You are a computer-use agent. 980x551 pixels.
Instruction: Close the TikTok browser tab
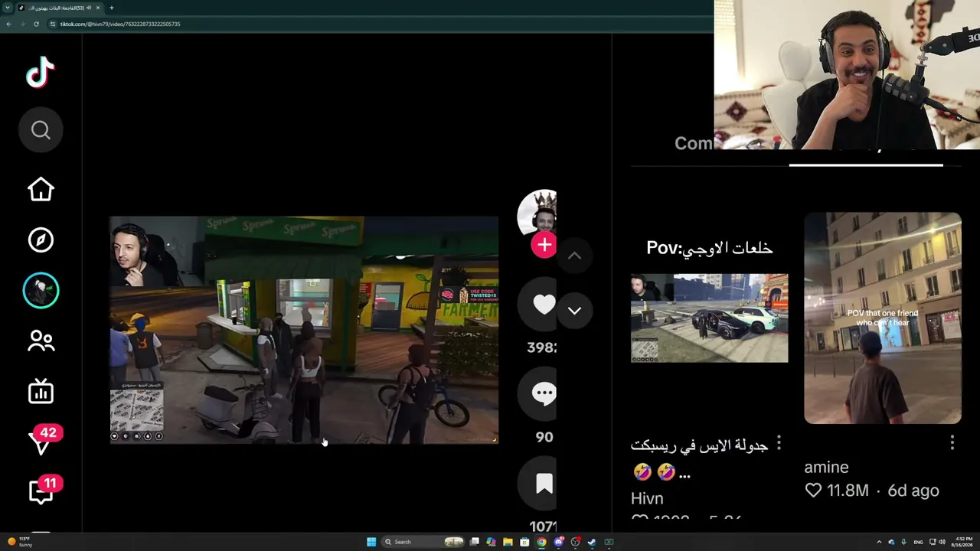click(x=98, y=8)
